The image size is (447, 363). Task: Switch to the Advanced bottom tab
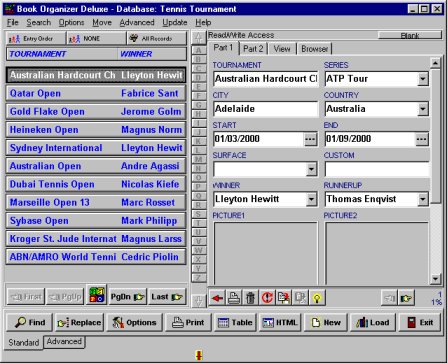pos(64,342)
